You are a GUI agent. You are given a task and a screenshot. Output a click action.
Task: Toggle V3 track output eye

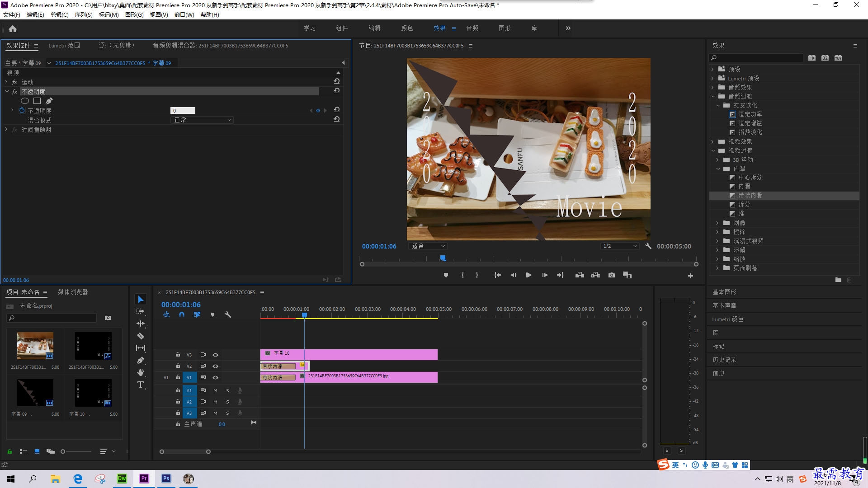[216, 355]
